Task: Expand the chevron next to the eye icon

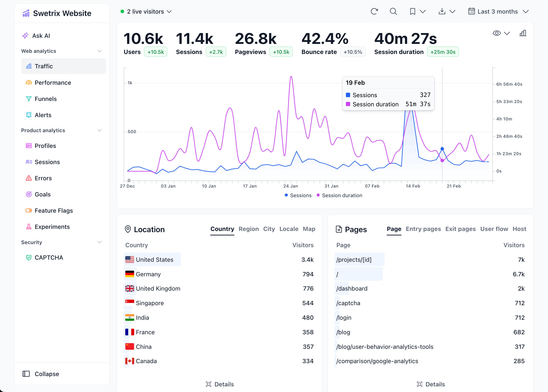Action: [x=507, y=33]
